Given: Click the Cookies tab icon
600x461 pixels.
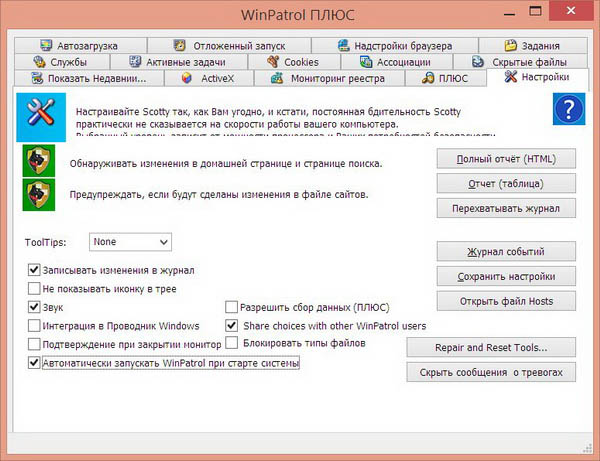Looking at the screenshot, I should tap(273, 62).
